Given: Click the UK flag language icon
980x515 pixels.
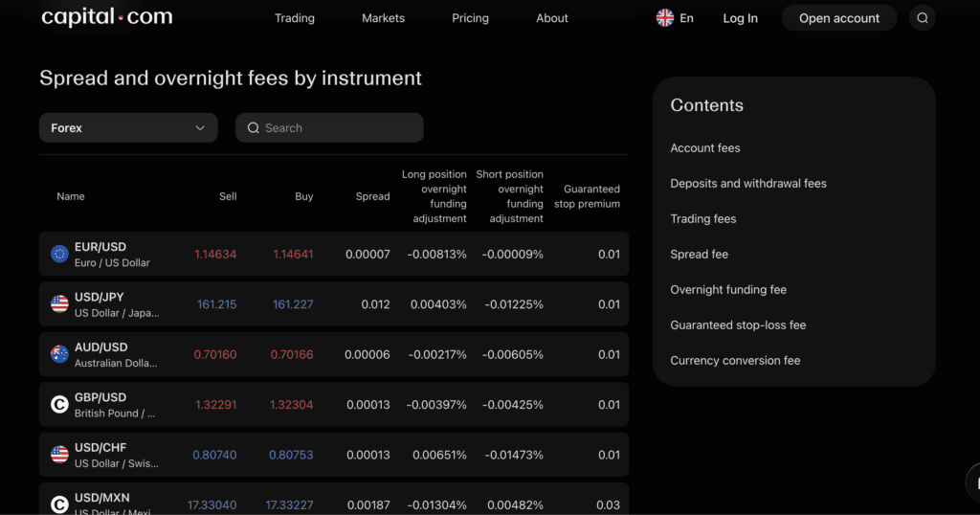Looking at the screenshot, I should [665, 18].
